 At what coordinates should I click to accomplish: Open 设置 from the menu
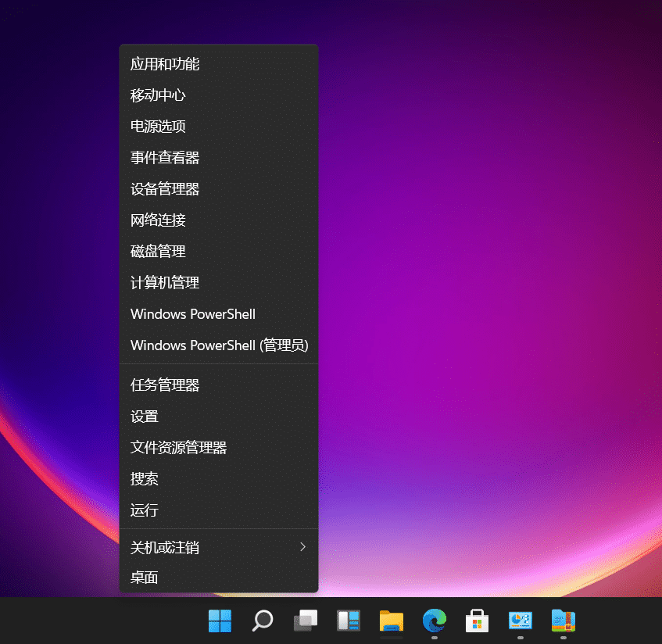coord(219,417)
